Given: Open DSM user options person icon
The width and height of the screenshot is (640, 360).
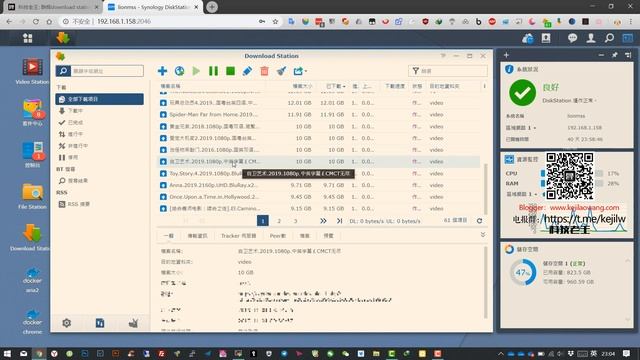Looking at the screenshot, I should coord(591,38).
